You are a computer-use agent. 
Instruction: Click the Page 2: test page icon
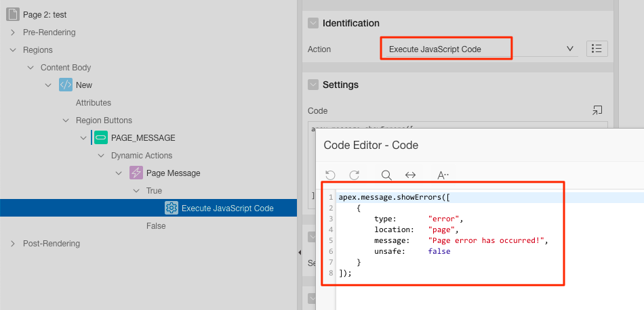pos(13,14)
